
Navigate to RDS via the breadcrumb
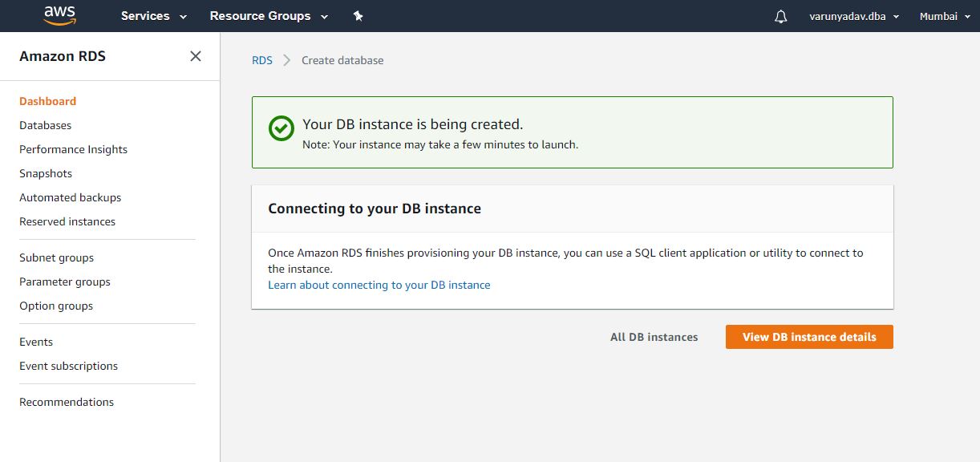click(262, 60)
